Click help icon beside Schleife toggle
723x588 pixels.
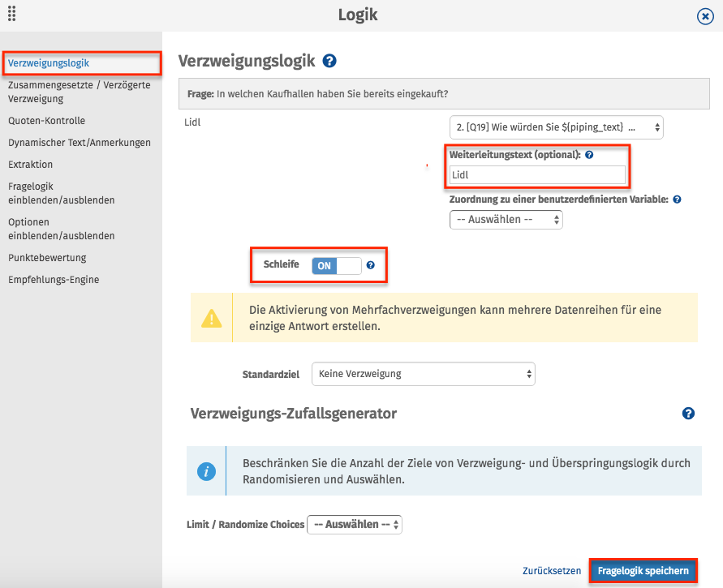click(x=370, y=265)
